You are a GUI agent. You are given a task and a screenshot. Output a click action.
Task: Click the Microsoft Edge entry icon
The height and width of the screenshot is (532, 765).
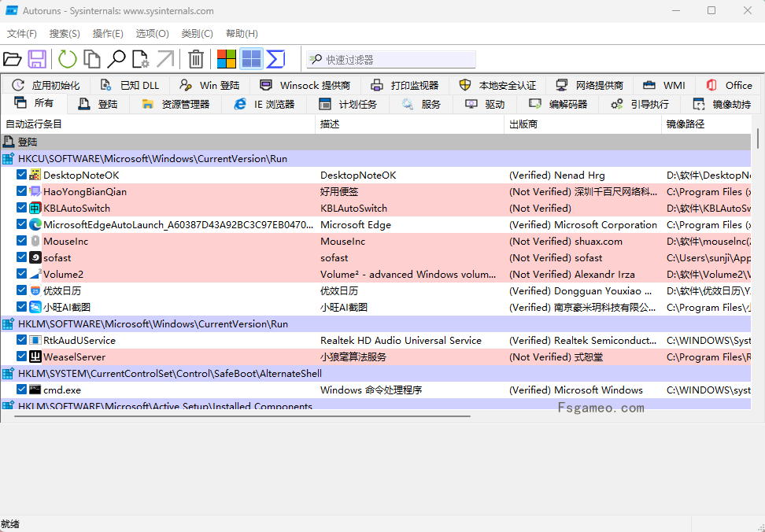(x=35, y=225)
